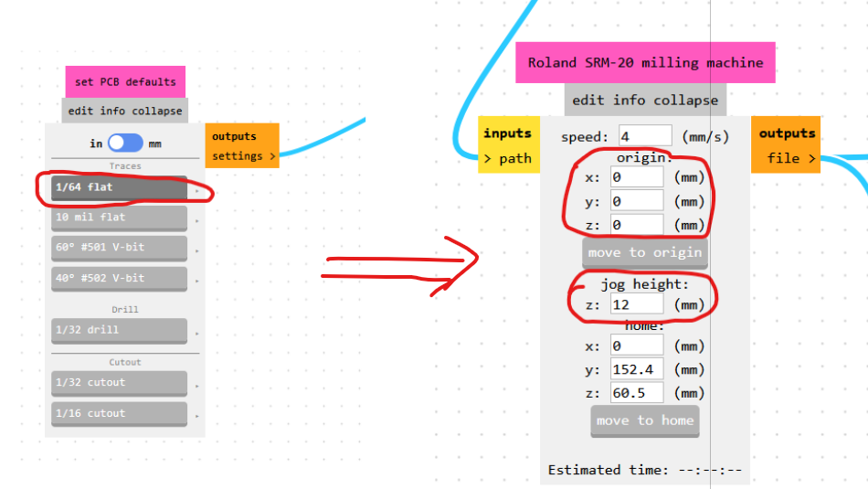Click the '(mm/s)' speed unit label

click(705, 137)
